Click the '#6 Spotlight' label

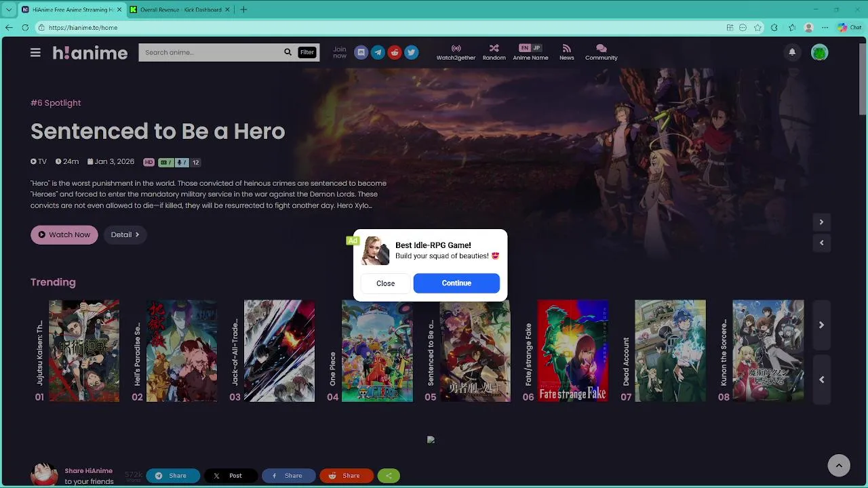(x=56, y=103)
